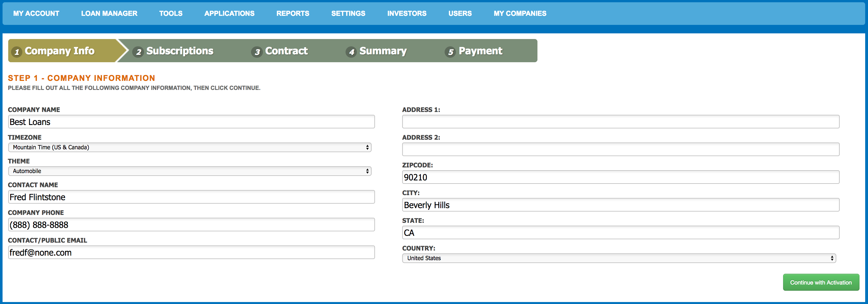Click the Timezone label

tap(25, 137)
